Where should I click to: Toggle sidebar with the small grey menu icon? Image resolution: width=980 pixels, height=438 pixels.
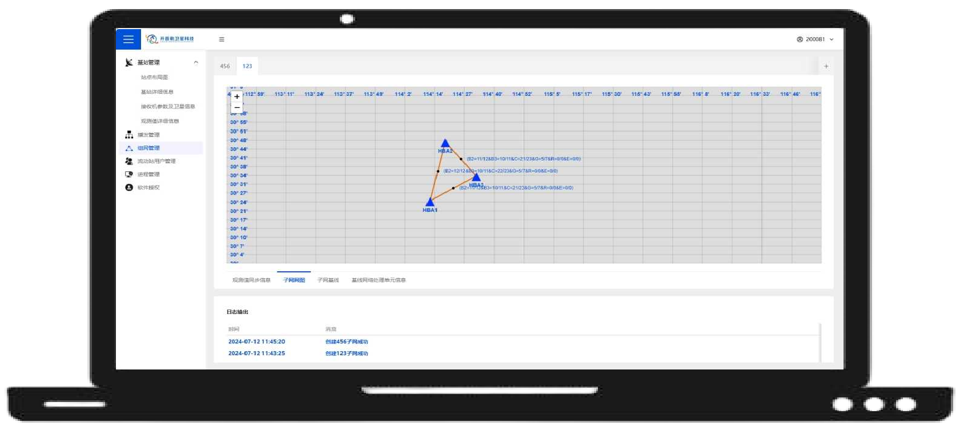tap(222, 39)
